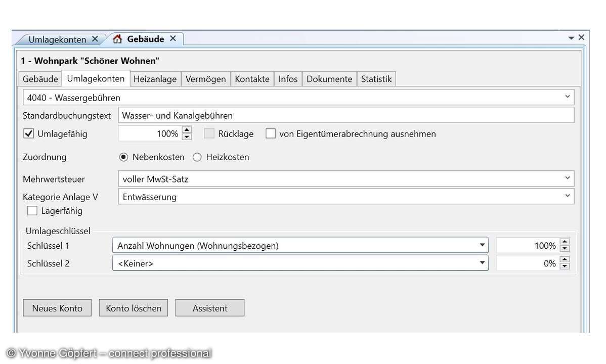
Task: Open the Mehrwertsteuer dropdown
Action: pos(567,178)
